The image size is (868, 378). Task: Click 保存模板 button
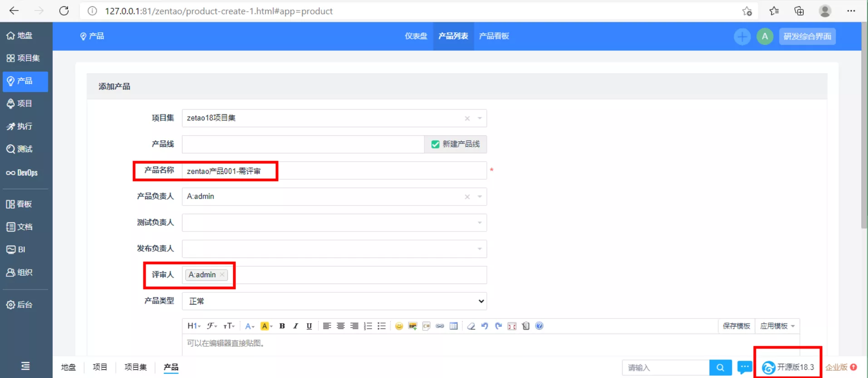(x=736, y=326)
